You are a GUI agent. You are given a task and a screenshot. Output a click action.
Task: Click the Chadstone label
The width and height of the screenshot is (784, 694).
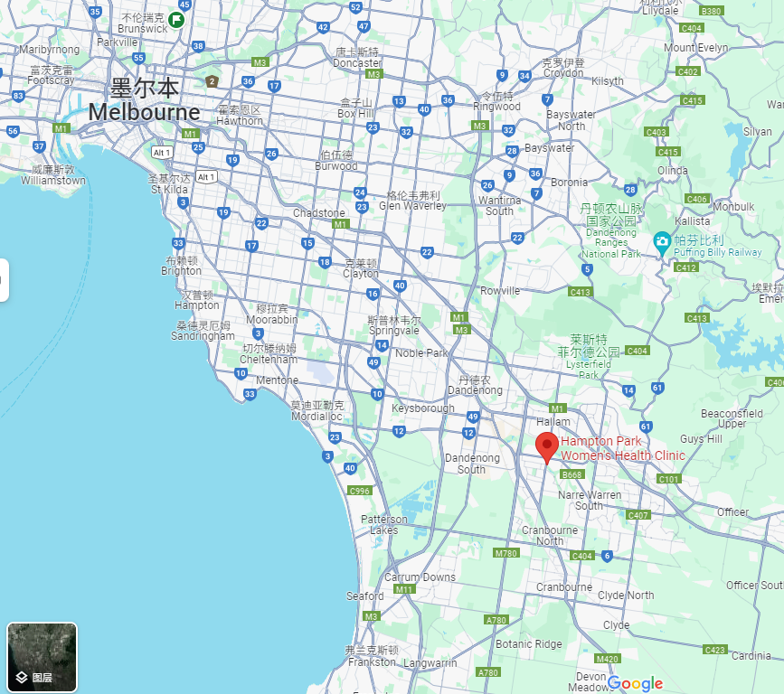point(318,213)
